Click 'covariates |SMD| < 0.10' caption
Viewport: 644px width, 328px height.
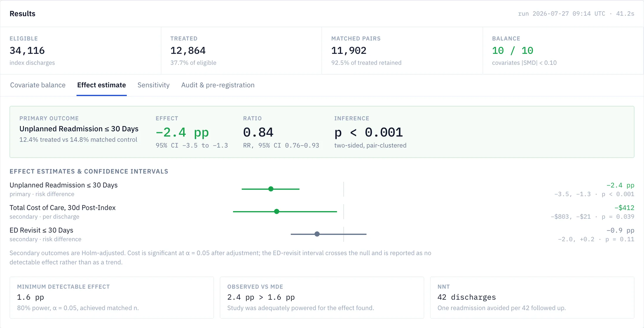coord(524,63)
